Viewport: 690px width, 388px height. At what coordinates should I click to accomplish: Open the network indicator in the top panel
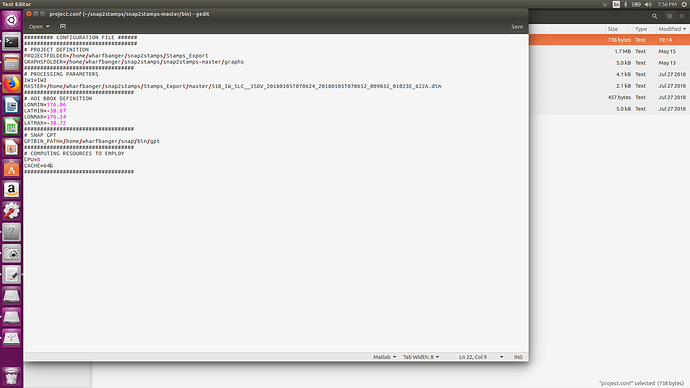click(x=605, y=4)
